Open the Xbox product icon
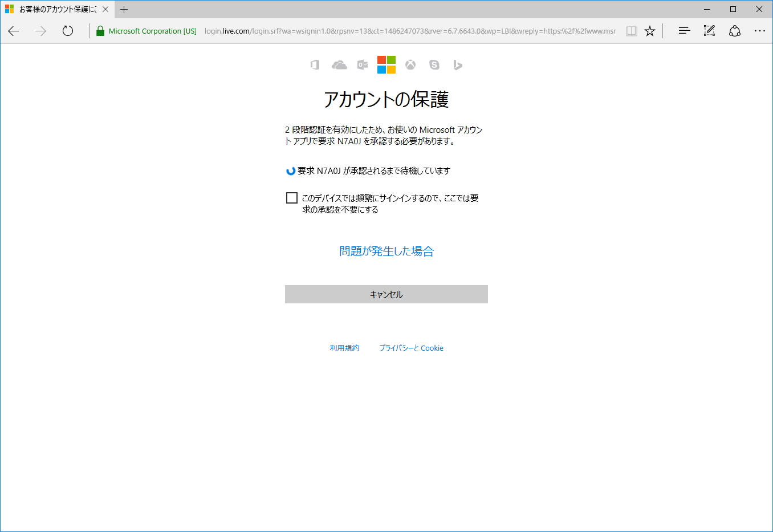Screen dimensions: 773x532 [410, 64]
